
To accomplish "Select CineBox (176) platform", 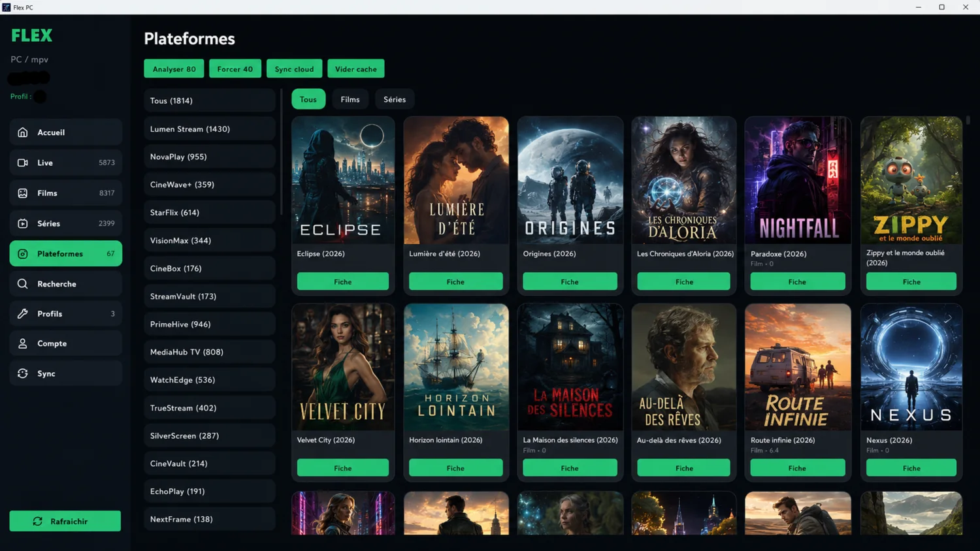I will 210,268.
